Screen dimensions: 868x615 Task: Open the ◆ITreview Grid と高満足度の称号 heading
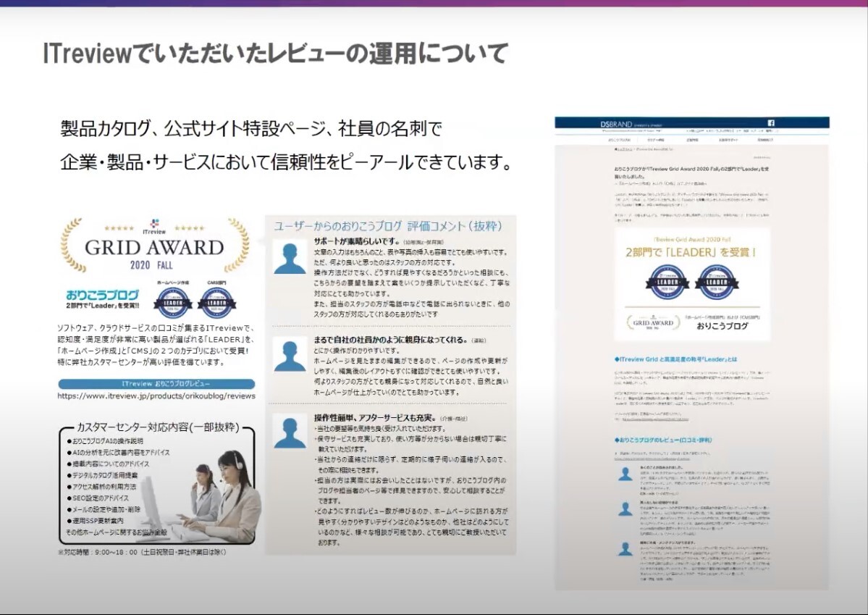point(675,359)
